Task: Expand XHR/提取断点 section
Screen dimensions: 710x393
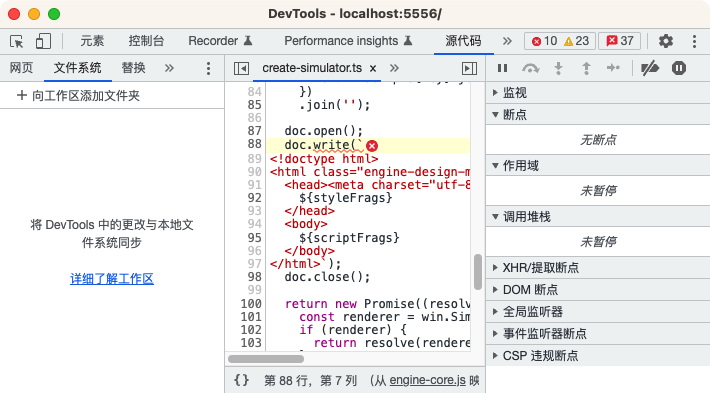Action: (x=598, y=268)
